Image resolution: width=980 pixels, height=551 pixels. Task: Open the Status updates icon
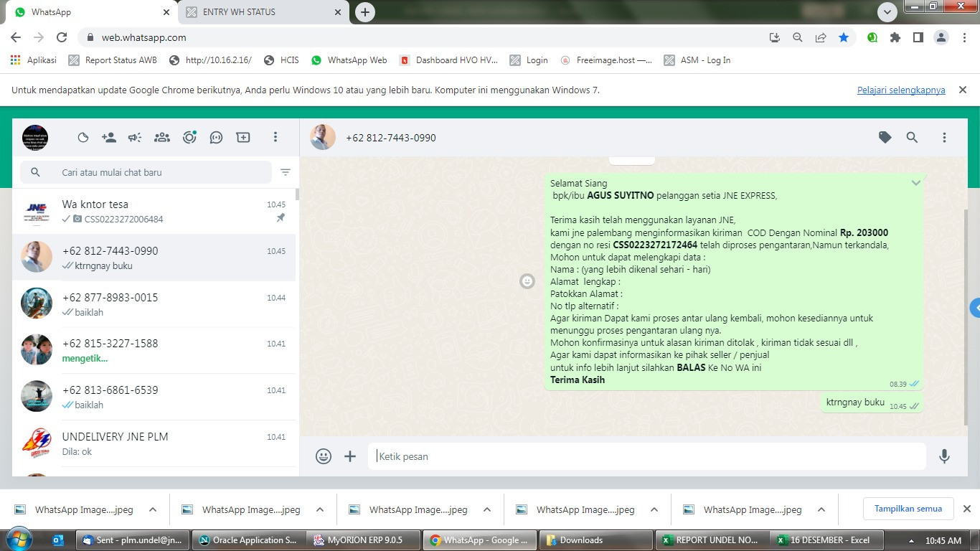[189, 137]
